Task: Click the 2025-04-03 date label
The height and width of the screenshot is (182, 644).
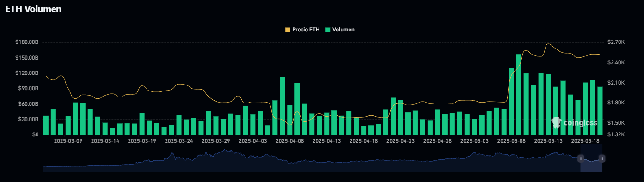Action: (x=253, y=141)
